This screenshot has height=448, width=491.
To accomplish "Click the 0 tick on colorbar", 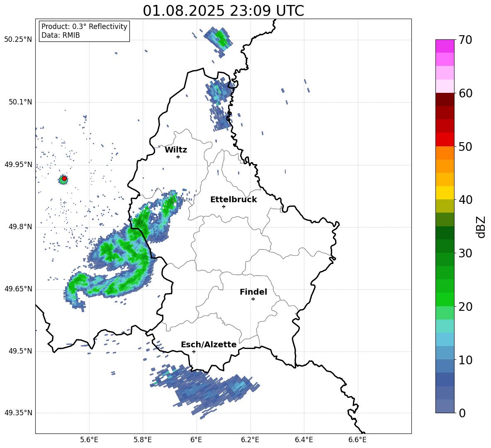I will click(462, 413).
